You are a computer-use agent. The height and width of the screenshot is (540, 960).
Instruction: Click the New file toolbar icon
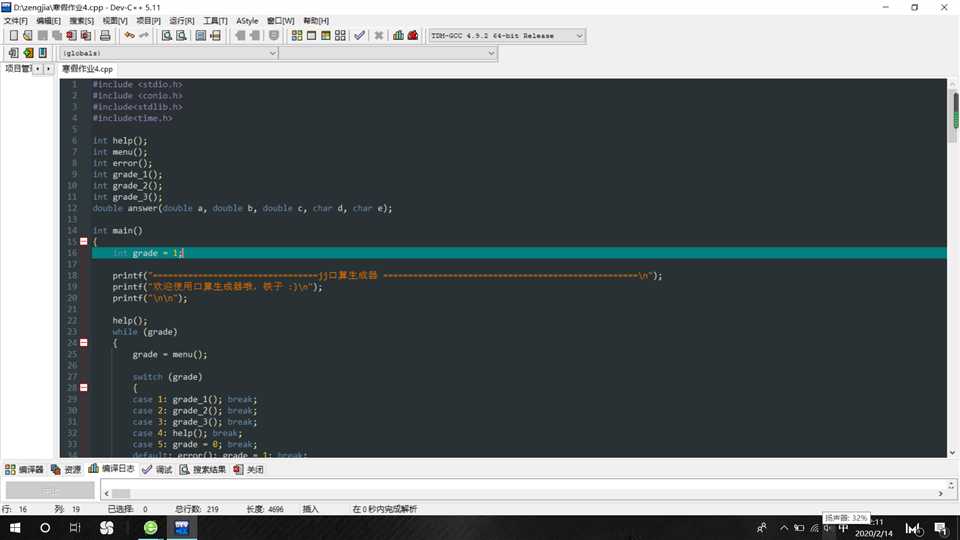pyautogui.click(x=13, y=36)
